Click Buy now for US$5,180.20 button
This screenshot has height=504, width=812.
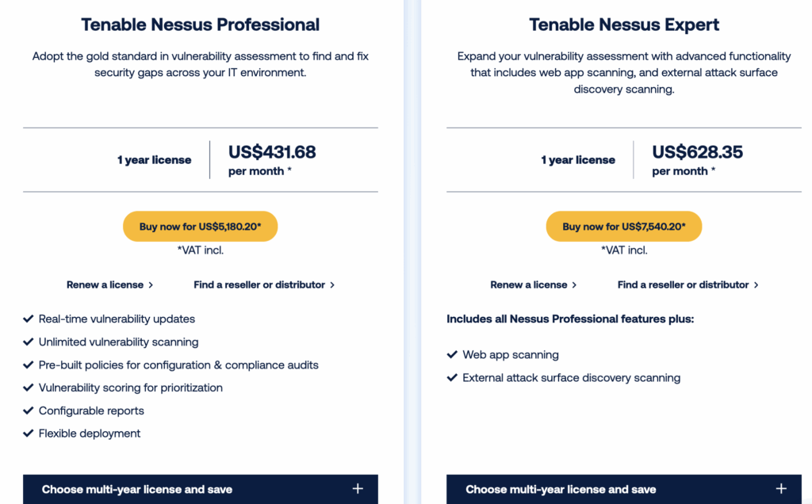[x=200, y=227]
